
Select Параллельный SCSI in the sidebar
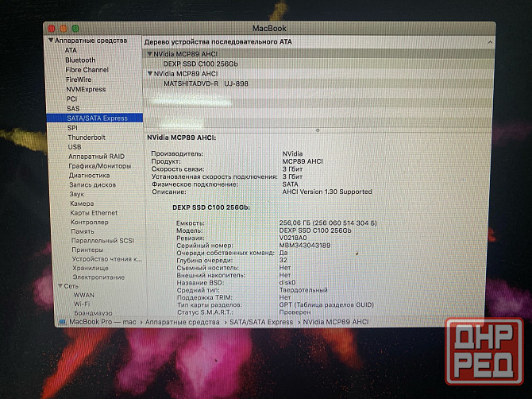pyautogui.click(x=102, y=240)
